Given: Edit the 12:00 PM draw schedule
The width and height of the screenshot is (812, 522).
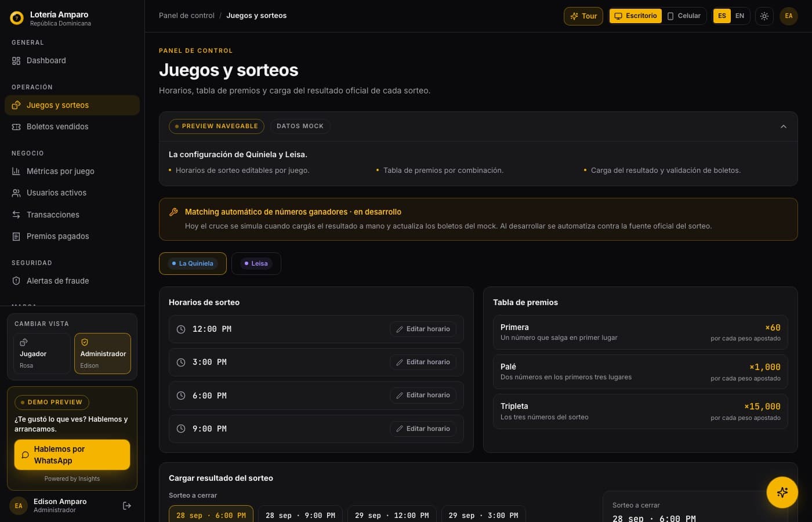Looking at the screenshot, I should coord(423,329).
